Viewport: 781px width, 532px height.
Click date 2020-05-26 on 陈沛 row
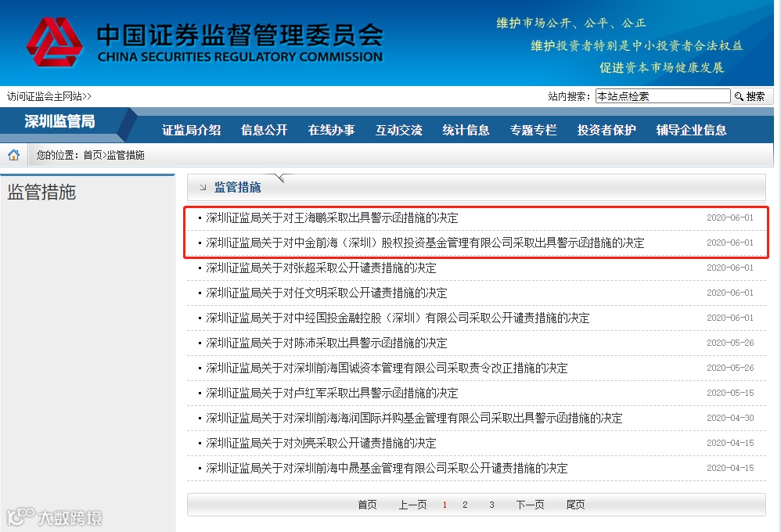(x=730, y=343)
